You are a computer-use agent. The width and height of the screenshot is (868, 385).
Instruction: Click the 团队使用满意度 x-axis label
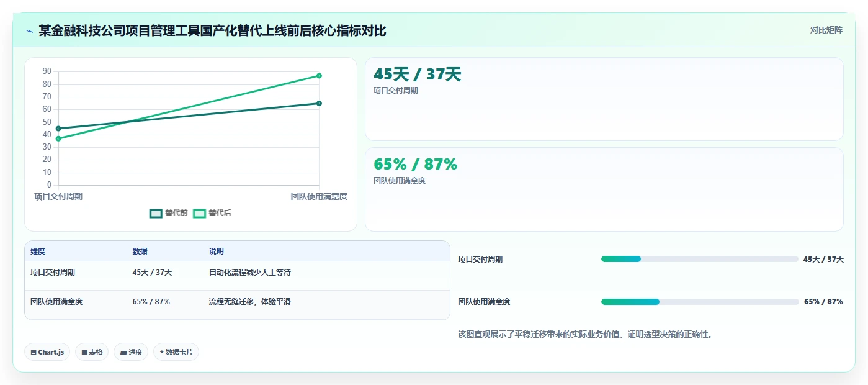point(319,196)
